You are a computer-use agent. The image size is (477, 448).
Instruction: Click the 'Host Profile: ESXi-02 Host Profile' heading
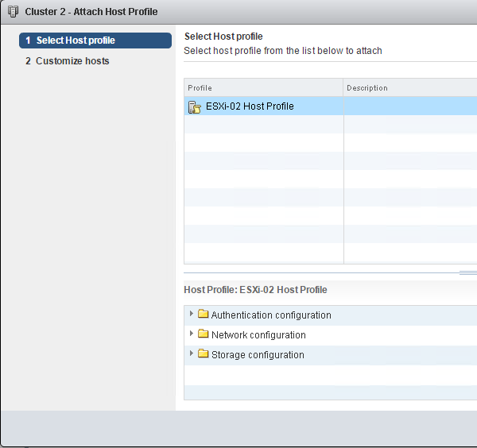255,290
